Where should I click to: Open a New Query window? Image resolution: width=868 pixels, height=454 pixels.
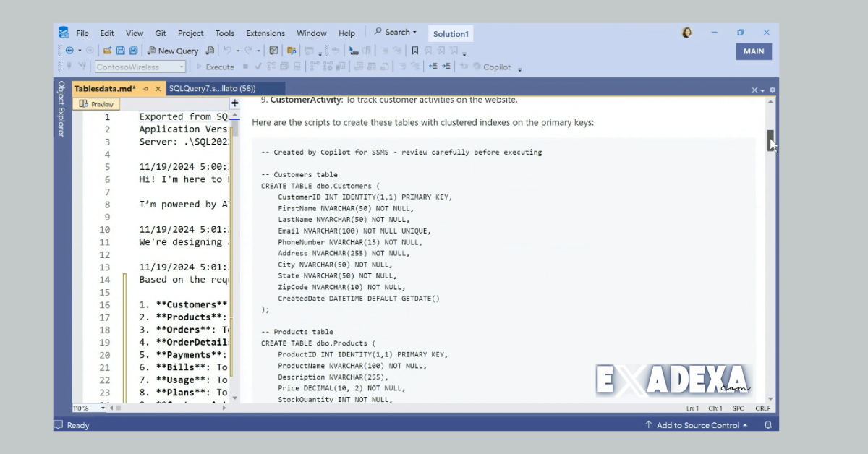coord(173,50)
